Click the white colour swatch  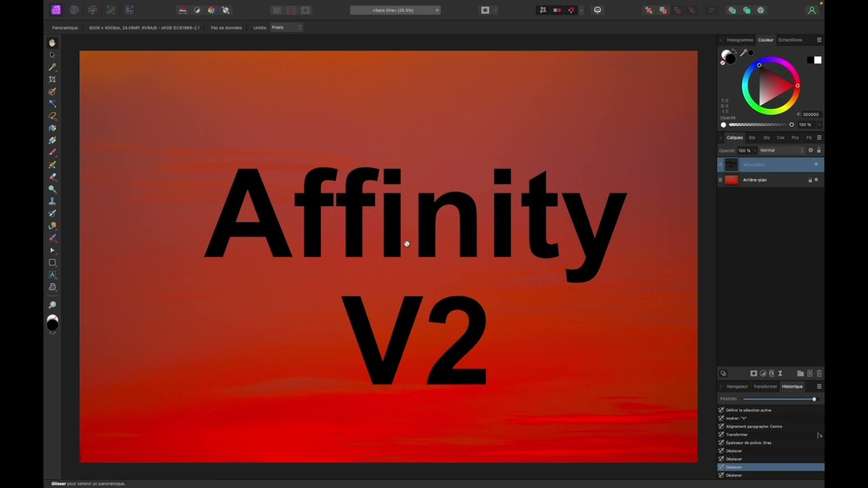818,60
